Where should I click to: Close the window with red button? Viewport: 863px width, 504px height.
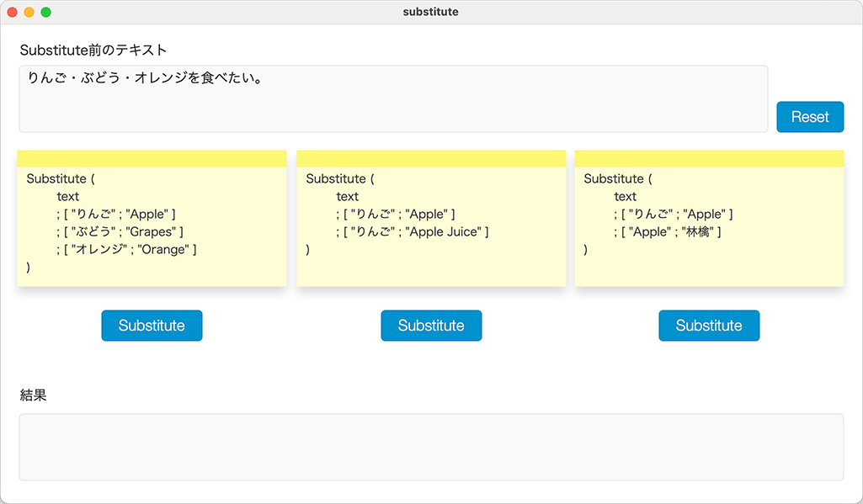12,12
